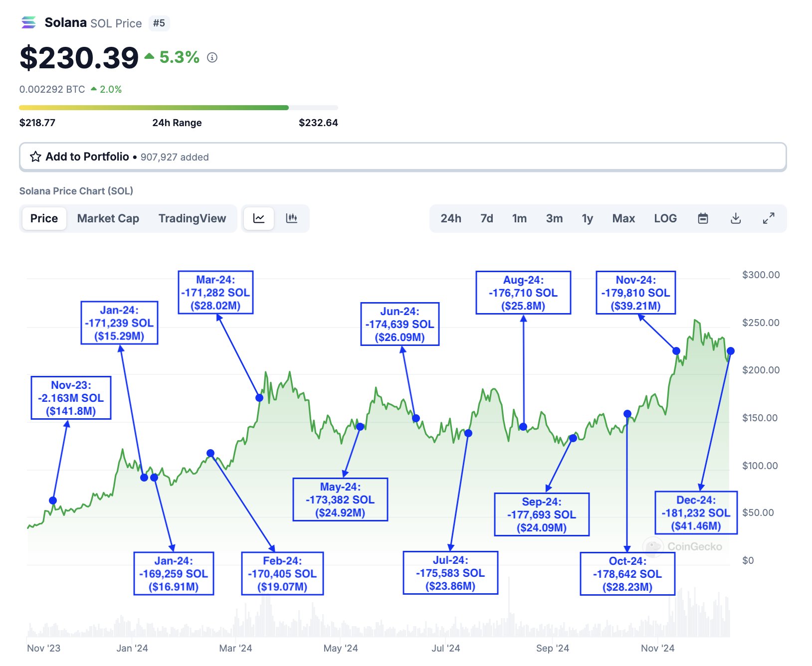Select the 1y time range

pos(587,218)
